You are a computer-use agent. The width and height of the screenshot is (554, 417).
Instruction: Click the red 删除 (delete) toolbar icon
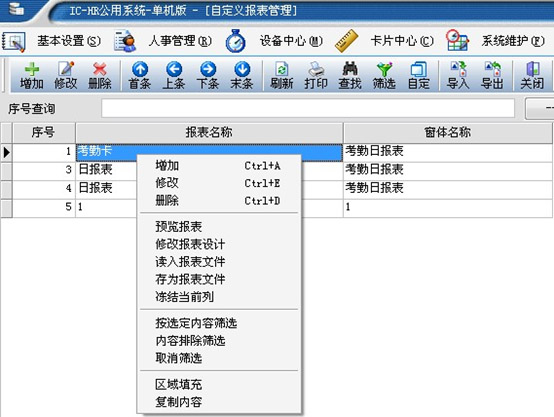[100, 76]
